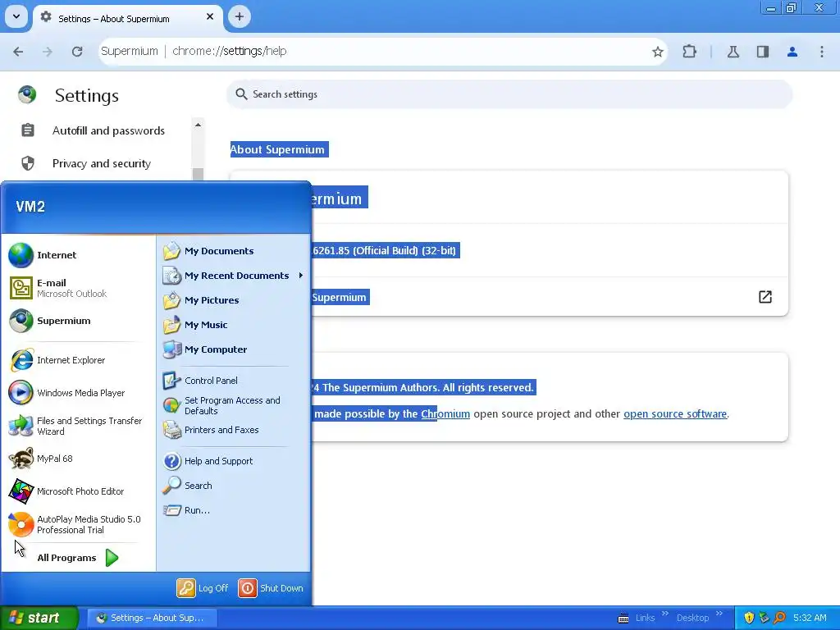The image size is (840, 630).
Task: Expand All Programs list
Action: pos(78,558)
